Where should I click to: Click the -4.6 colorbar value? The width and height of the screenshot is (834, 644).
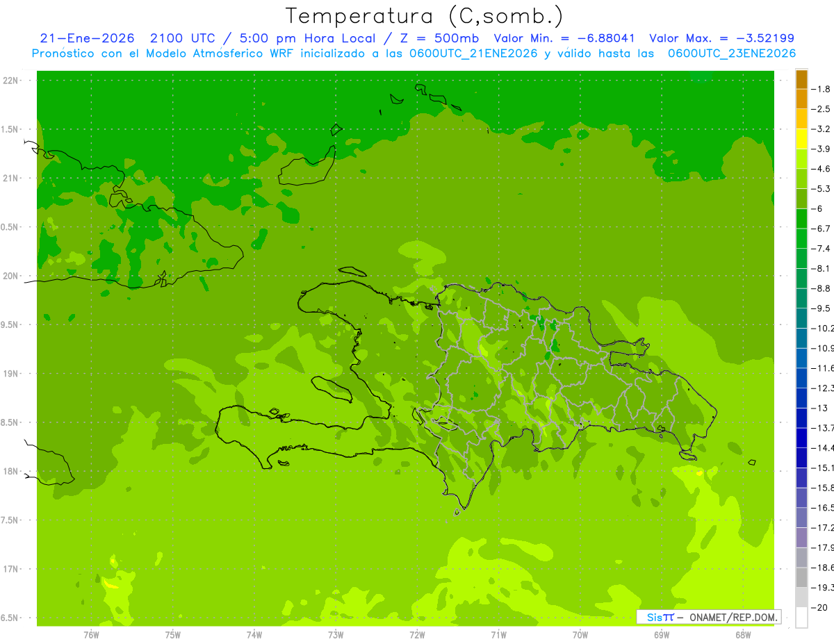click(x=821, y=169)
